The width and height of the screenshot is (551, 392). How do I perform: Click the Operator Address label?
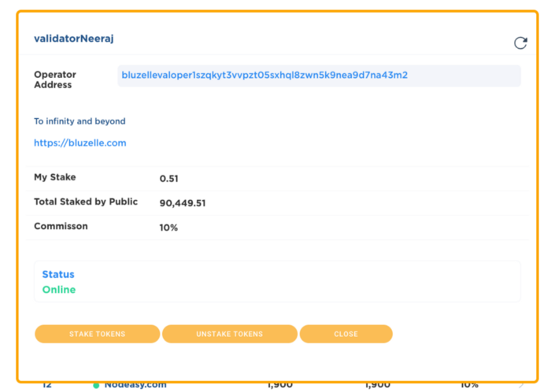(x=55, y=80)
